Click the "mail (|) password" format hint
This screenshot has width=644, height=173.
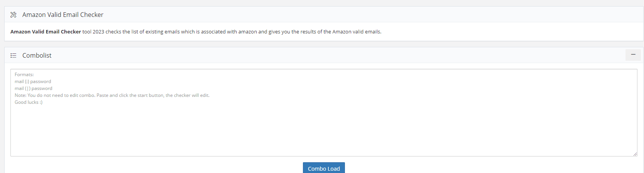point(34,88)
